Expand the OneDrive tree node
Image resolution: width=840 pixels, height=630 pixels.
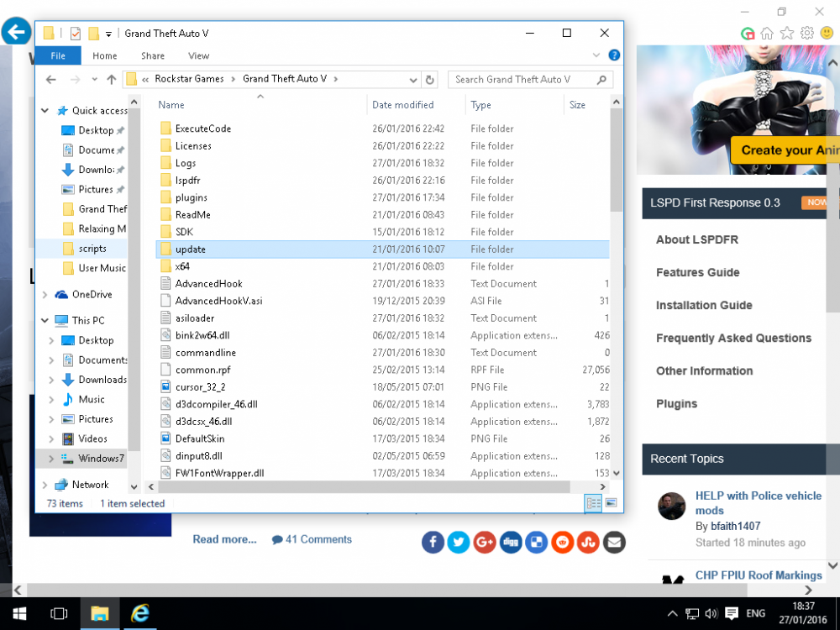[45, 295]
